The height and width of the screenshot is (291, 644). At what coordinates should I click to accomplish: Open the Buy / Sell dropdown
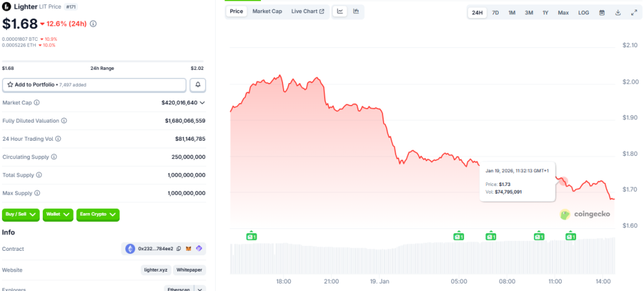[x=21, y=214]
